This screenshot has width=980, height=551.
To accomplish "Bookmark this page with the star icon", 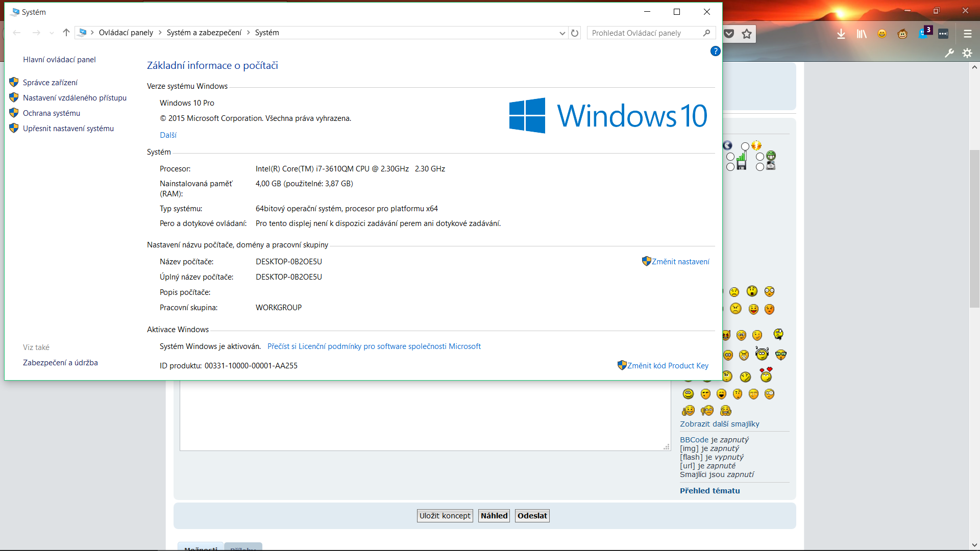I will pyautogui.click(x=747, y=34).
